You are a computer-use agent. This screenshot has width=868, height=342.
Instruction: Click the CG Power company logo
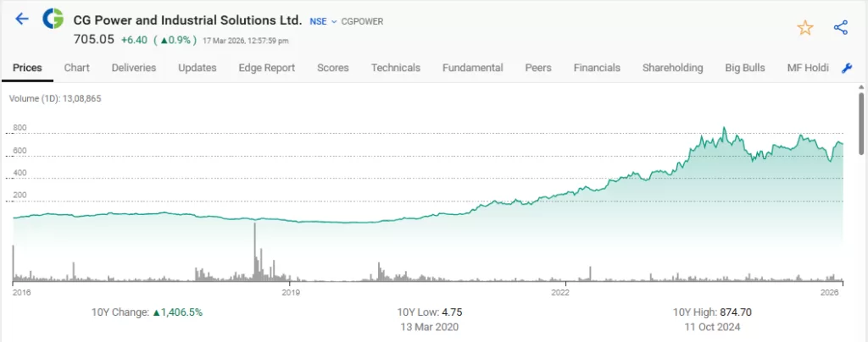pyautogui.click(x=53, y=19)
